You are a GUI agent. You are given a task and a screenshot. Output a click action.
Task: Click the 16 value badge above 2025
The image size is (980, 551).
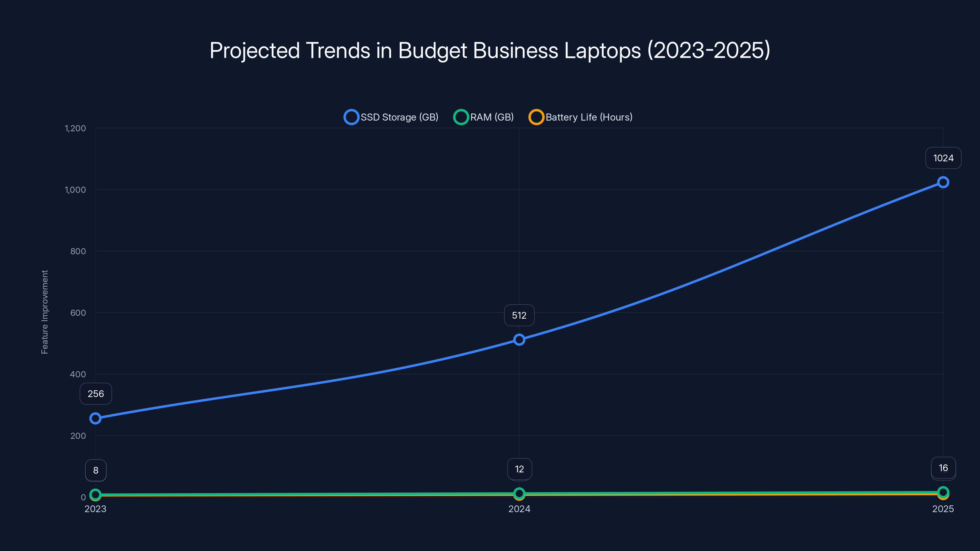943,468
